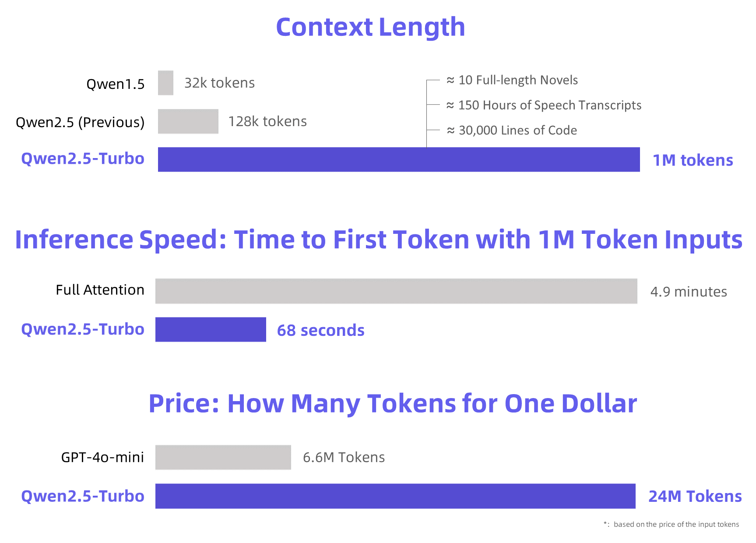Click the GPT-4o-mini gray bar
Viewport: 756px width, 543px height.
[223, 457]
